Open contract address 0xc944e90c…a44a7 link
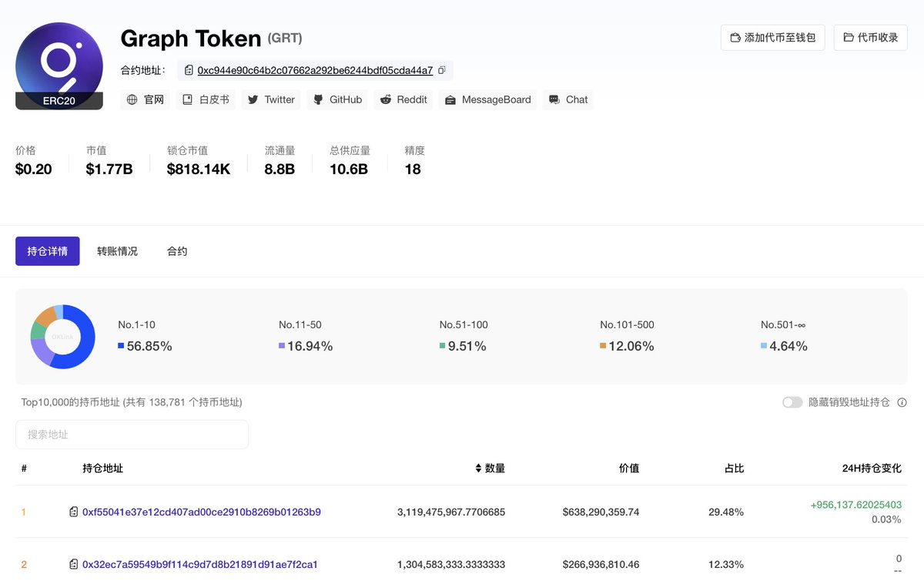The image size is (924, 588). click(315, 70)
